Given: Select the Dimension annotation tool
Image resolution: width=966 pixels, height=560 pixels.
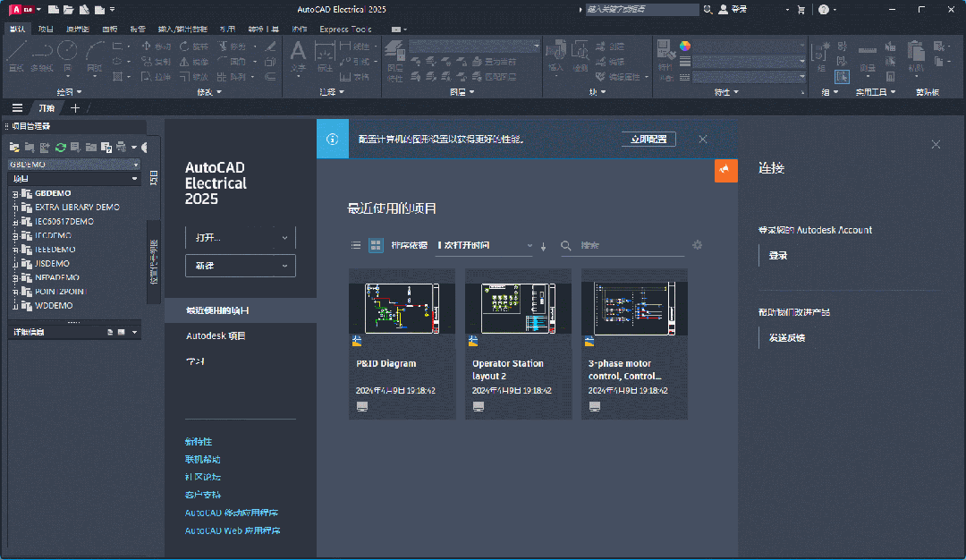Looking at the screenshot, I should [324, 56].
